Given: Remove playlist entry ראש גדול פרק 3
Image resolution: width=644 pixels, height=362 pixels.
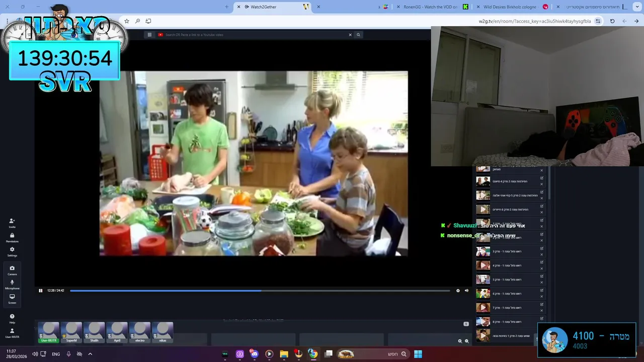Looking at the screenshot, I should [542, 254].
